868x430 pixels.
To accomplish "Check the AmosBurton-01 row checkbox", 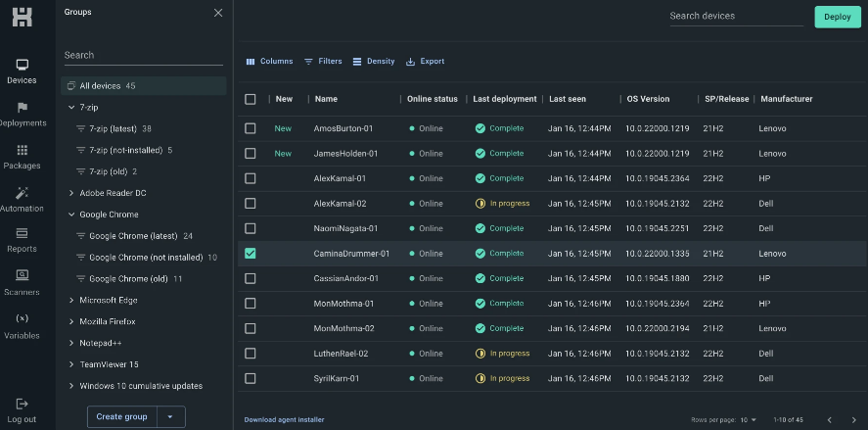I will (251, 128).
